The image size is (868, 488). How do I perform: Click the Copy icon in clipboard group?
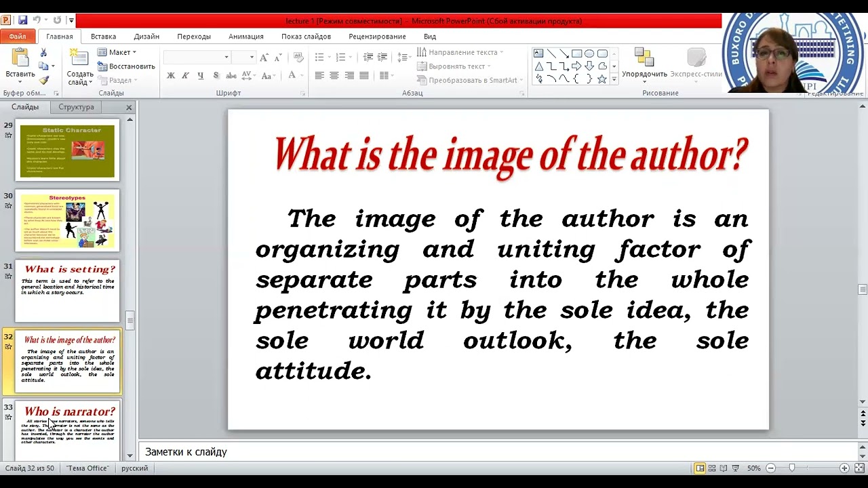43,66
